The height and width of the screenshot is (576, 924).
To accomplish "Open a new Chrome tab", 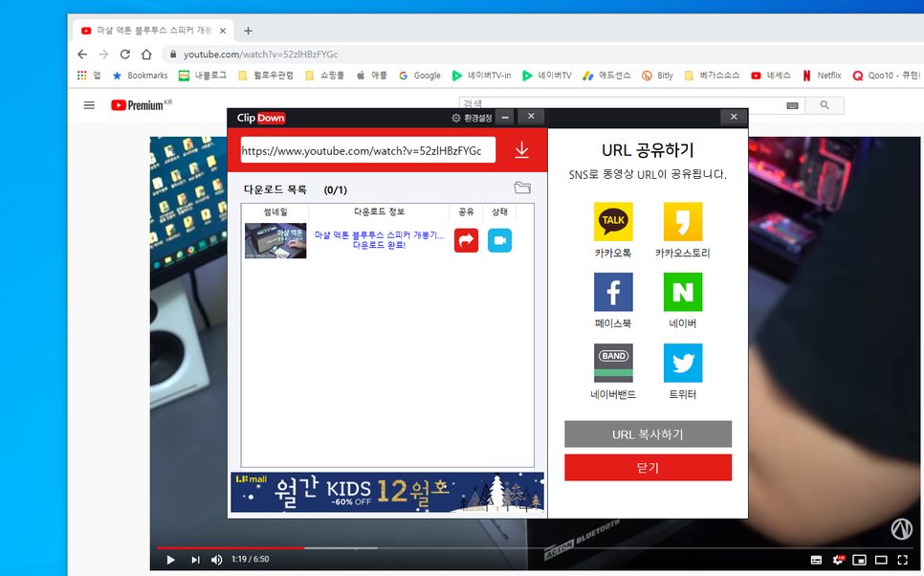I will click(x=248, y=31).
